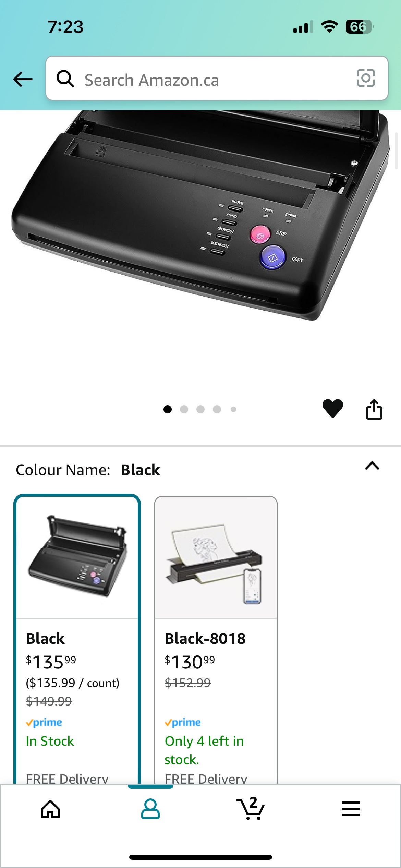This screenshot has width=401, height=868.
Task: Collapse the Colour Name section chevron
Action: click(x=372, y=466)
